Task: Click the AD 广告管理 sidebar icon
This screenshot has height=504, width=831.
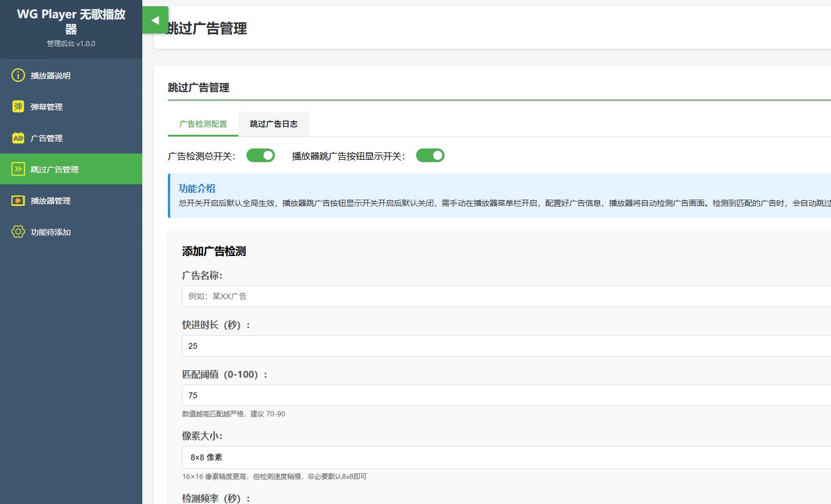Action: [18, 137]
